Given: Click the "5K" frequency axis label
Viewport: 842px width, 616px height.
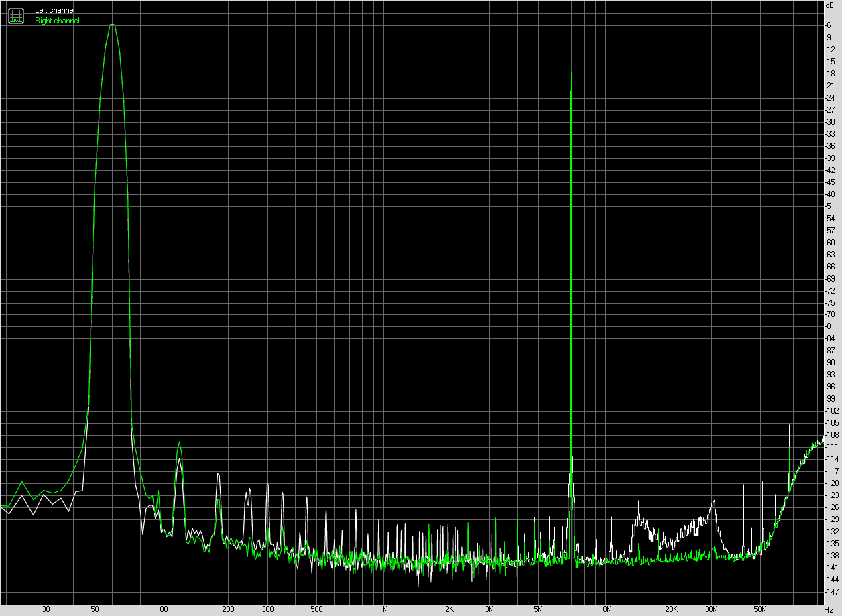Looking at the screenshot, I should 538,609.
